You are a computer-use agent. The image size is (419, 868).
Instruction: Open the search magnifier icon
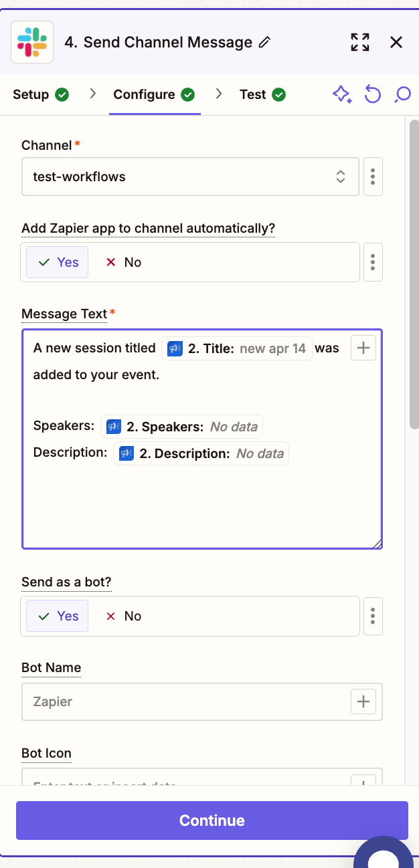tap(402, 95)
